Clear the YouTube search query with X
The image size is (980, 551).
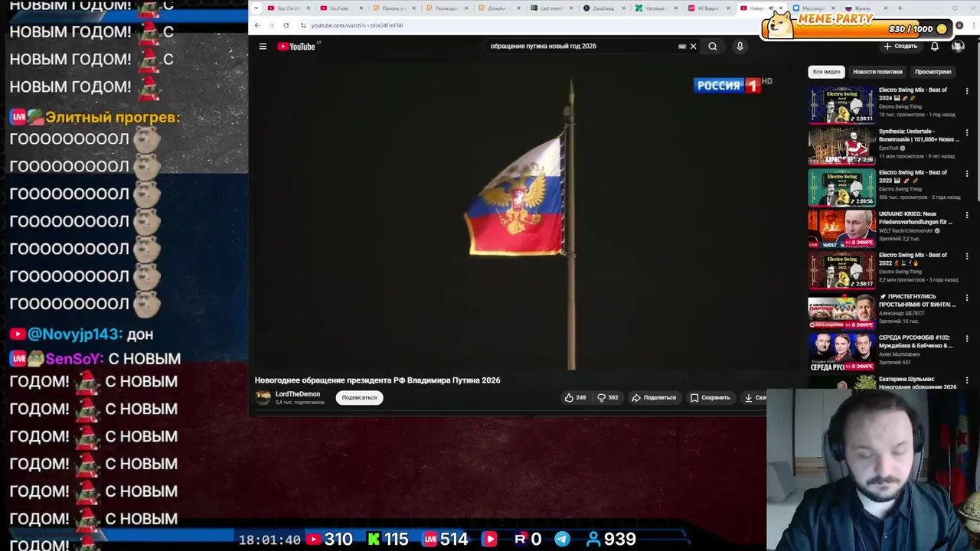pos(694,47)
